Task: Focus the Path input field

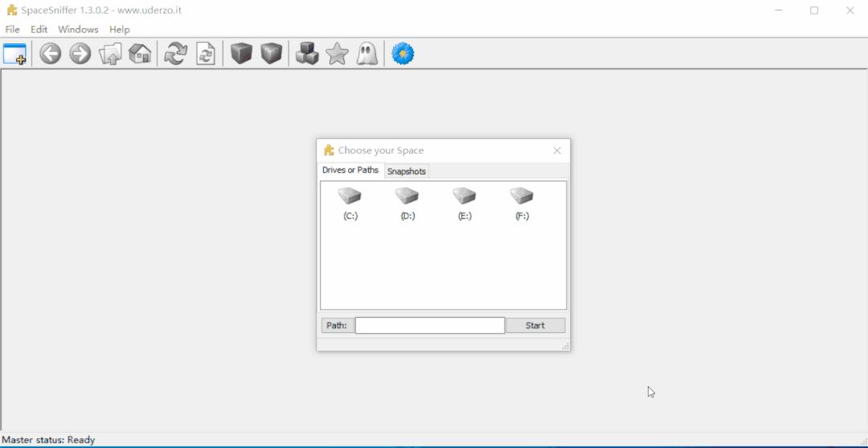Action: [x=430, y=326]
